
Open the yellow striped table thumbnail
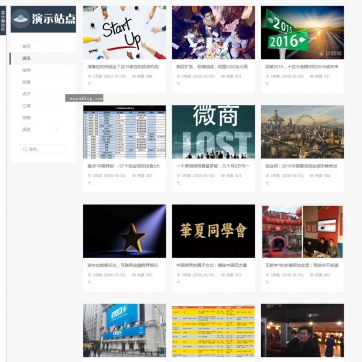[x=213, y=330]
